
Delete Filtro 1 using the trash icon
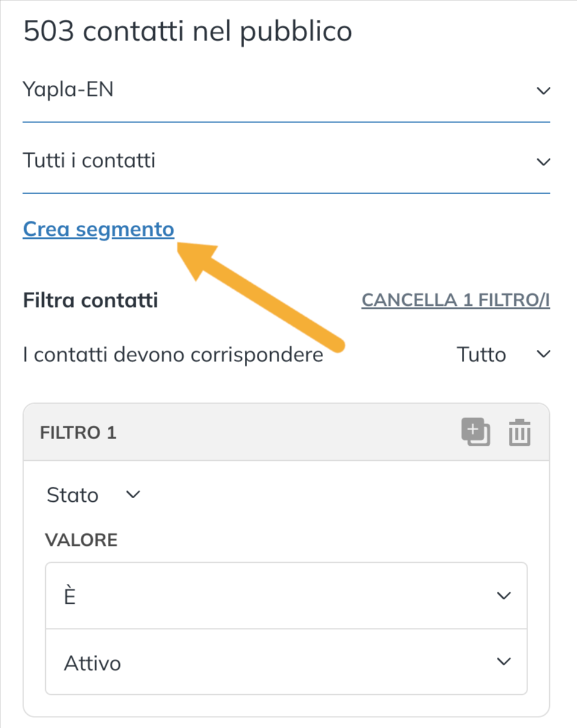click(x=519, y=433)
